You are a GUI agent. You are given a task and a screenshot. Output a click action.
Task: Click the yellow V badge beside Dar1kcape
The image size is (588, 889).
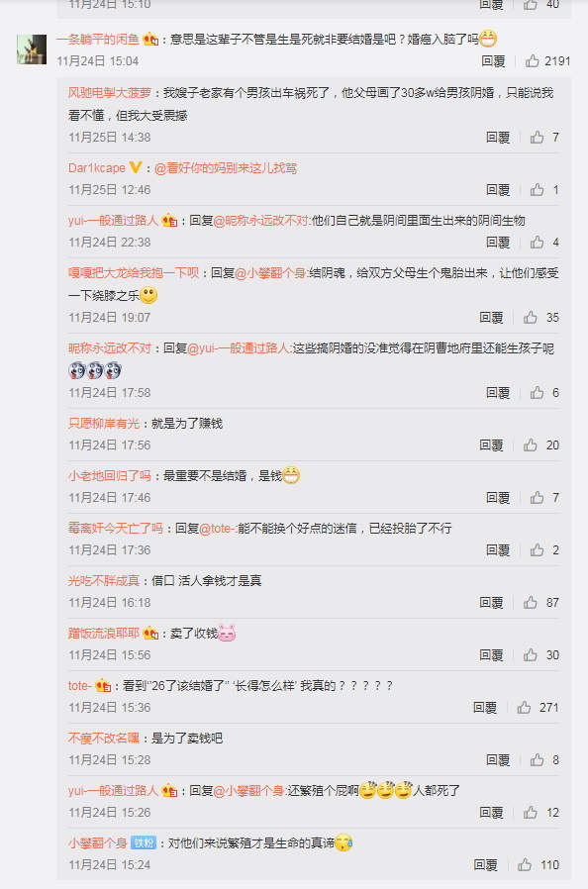point(136,167)
